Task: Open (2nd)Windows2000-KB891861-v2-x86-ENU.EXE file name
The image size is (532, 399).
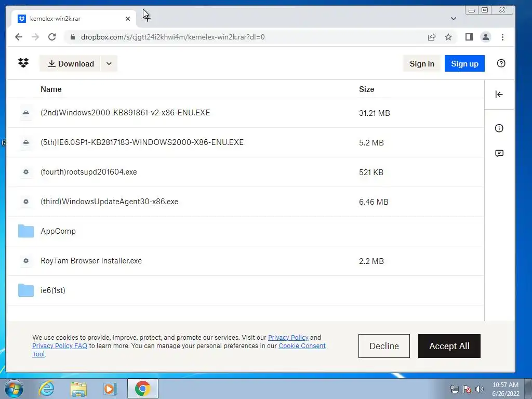Action: 125,113
